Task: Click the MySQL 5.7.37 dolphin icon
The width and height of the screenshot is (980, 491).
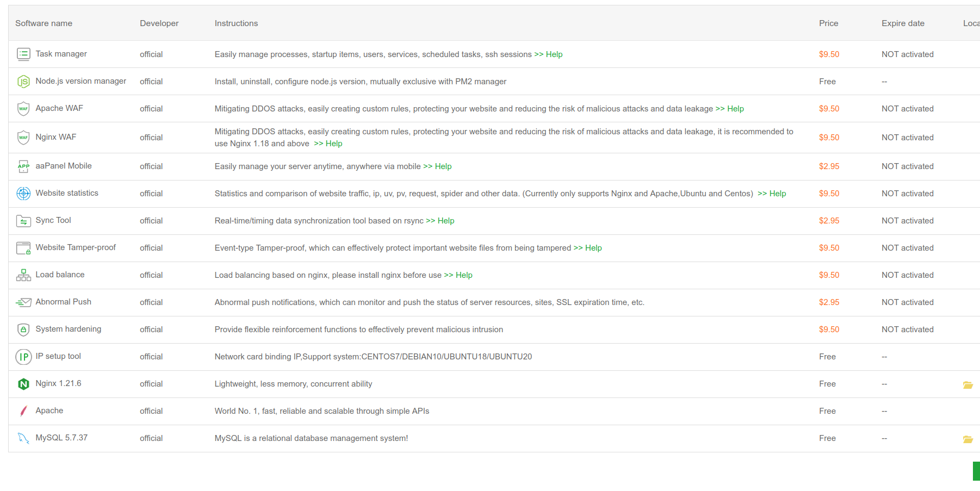Action: coord(23,438)
